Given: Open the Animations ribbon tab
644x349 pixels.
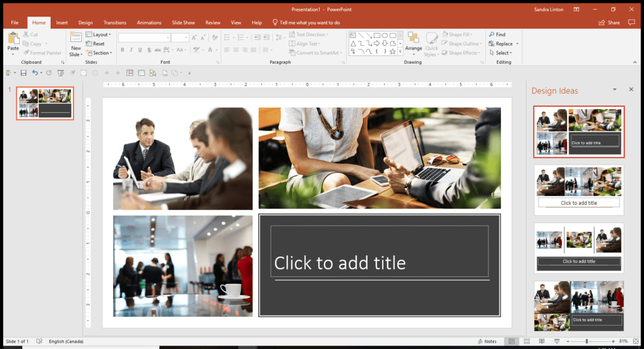Looking at the screenshot, I should 149,22.
